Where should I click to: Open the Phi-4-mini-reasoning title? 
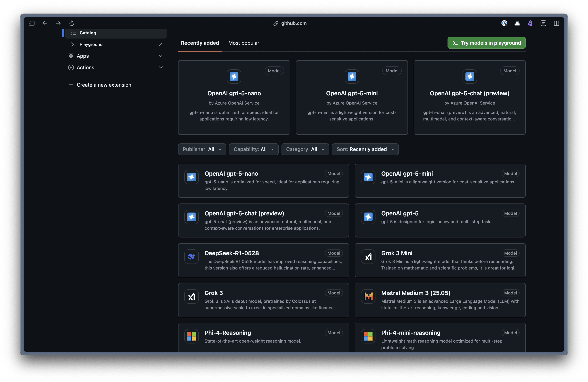pos(411,333)
